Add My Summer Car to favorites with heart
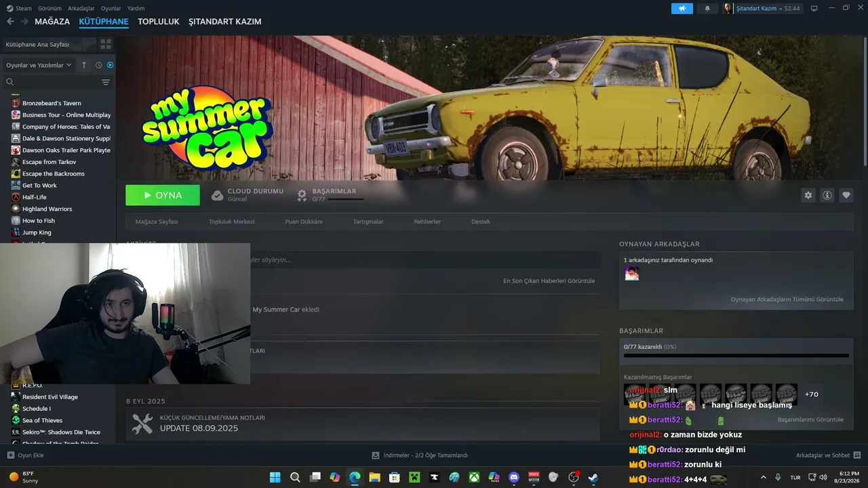Image resolution: width=868 pixels, height=488 pixels. click(x=846, y=195)
